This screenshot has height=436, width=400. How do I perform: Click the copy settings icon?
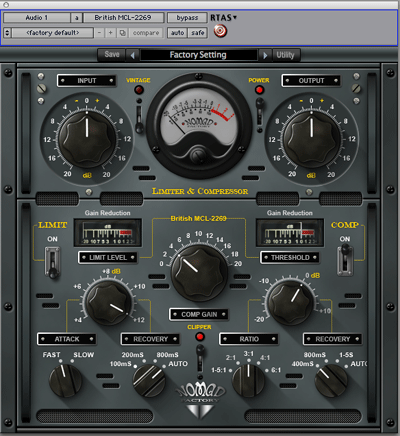122,33
